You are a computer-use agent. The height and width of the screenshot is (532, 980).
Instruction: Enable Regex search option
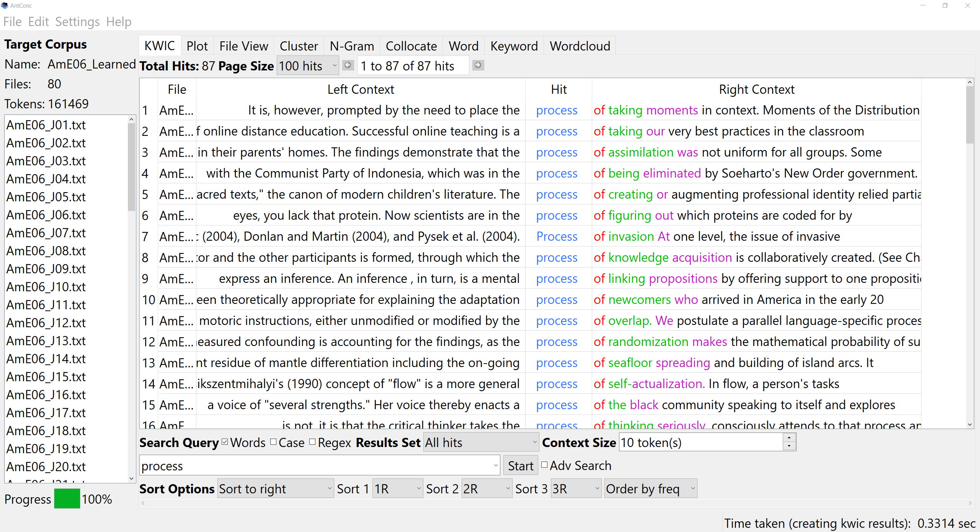tap(312, 442)
